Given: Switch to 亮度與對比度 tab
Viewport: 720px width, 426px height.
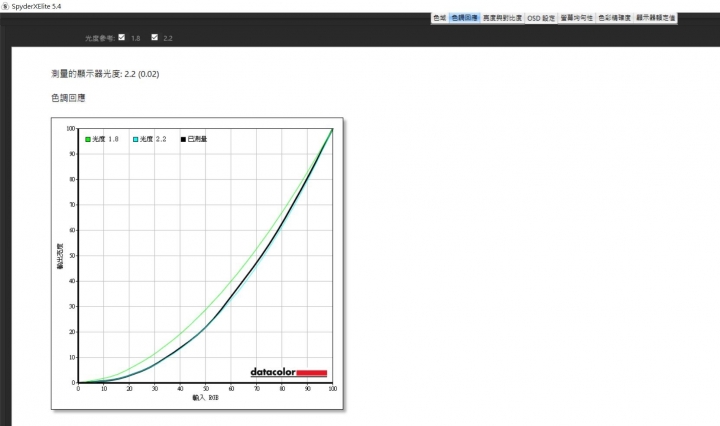Looking at the screenshot, I should point(502,18).
